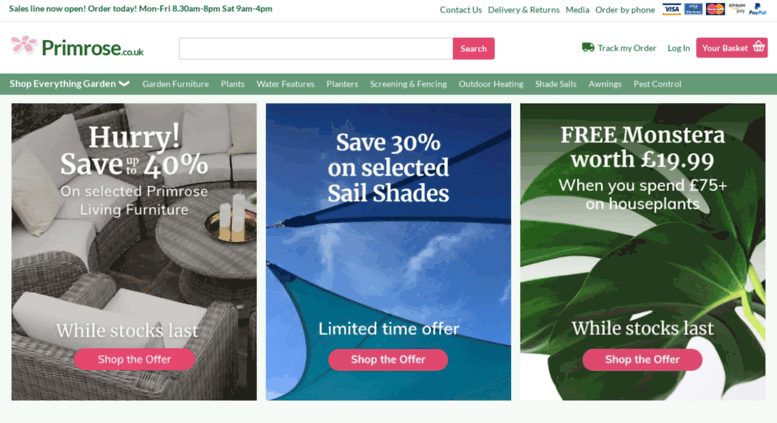
Task: Select Screening & Fencing category
Action: tap(408, 84)
